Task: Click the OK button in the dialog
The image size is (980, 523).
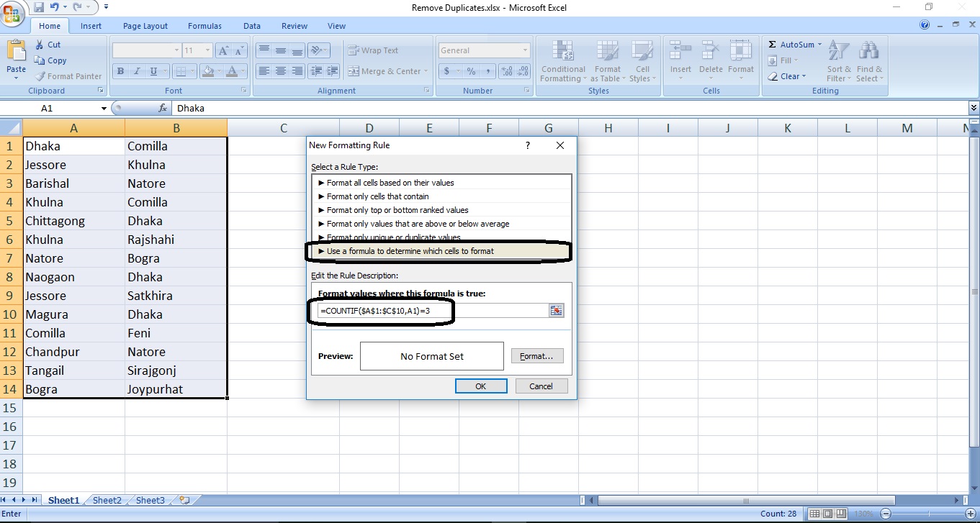Action: point(480,386)
